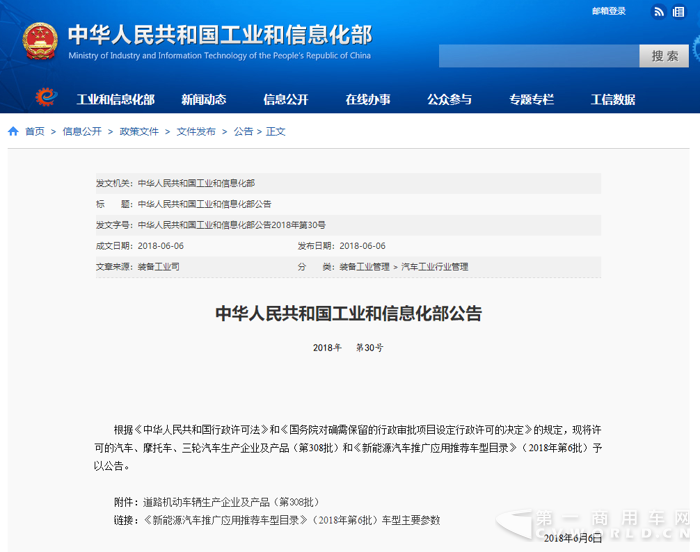Open 新闻动态 nav menu
This screenshot has width=700, height=552.
coord(204,99)
